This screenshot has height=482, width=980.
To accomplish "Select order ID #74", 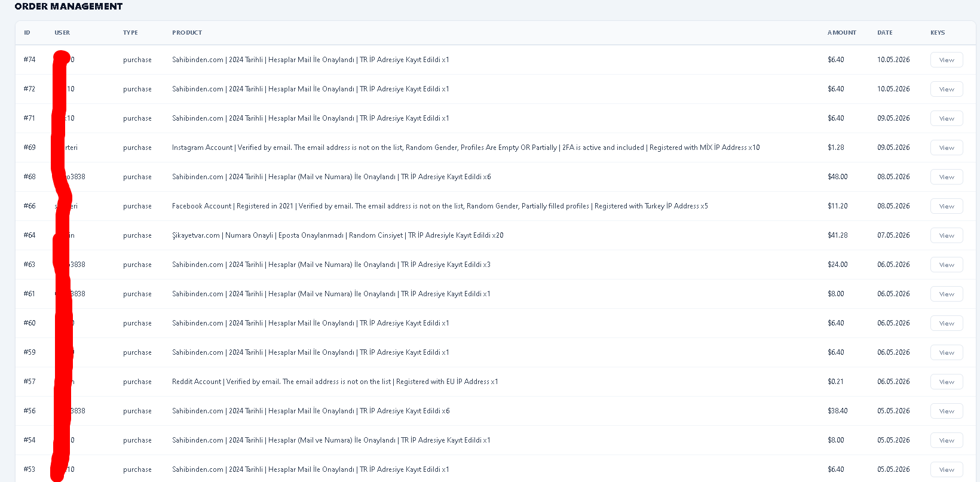I will click(29, 60).
